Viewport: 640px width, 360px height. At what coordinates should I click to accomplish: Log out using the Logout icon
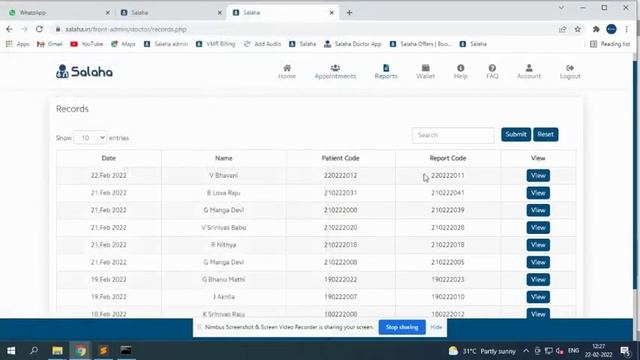tap(570, 72)
